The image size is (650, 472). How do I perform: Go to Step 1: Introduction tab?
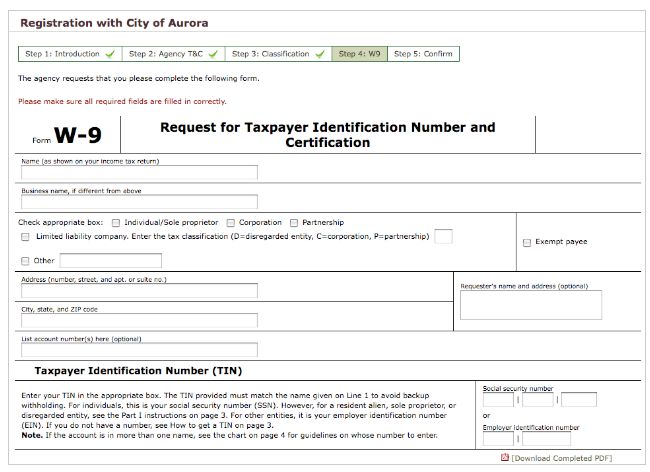point(69,54)
